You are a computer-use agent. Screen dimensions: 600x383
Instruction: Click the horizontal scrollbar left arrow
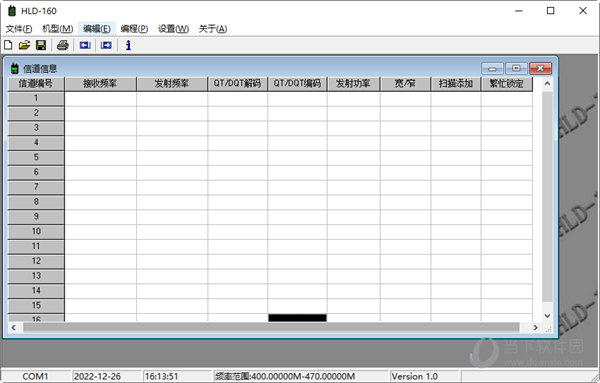pos(14,328)
